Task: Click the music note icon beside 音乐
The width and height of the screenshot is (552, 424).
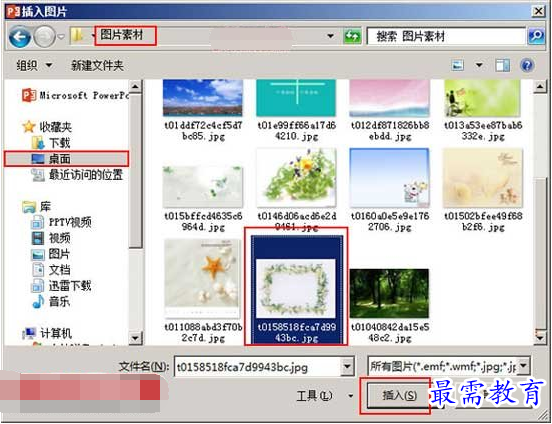Action: click(x=38, y=302)
